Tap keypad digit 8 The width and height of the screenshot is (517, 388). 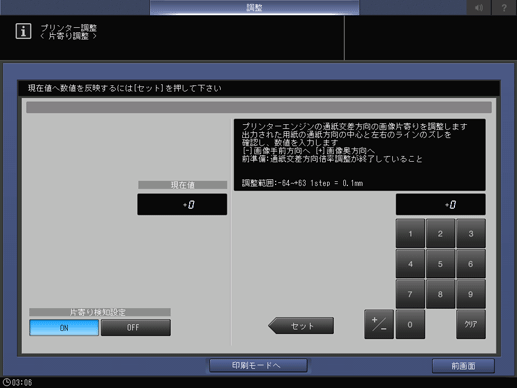coord(440,294)
